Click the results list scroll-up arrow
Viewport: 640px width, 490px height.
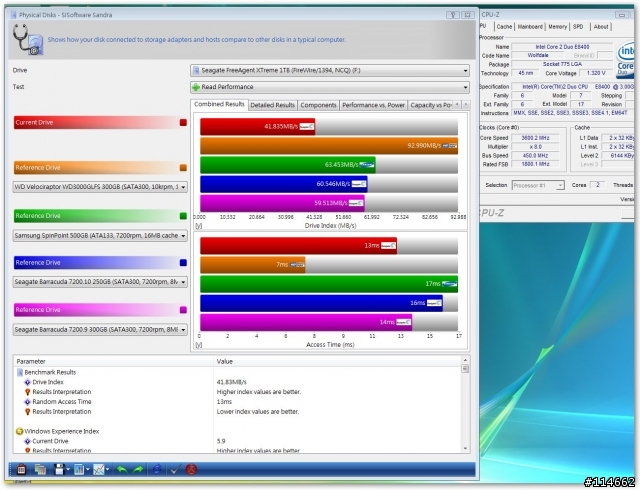pyautogui.click(x=465, y=360)
